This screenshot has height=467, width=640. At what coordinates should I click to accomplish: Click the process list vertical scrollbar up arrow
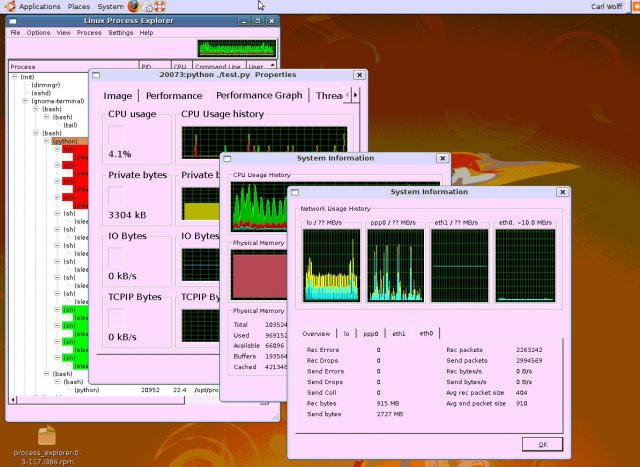pyautogui.click(x=273, y=65)
